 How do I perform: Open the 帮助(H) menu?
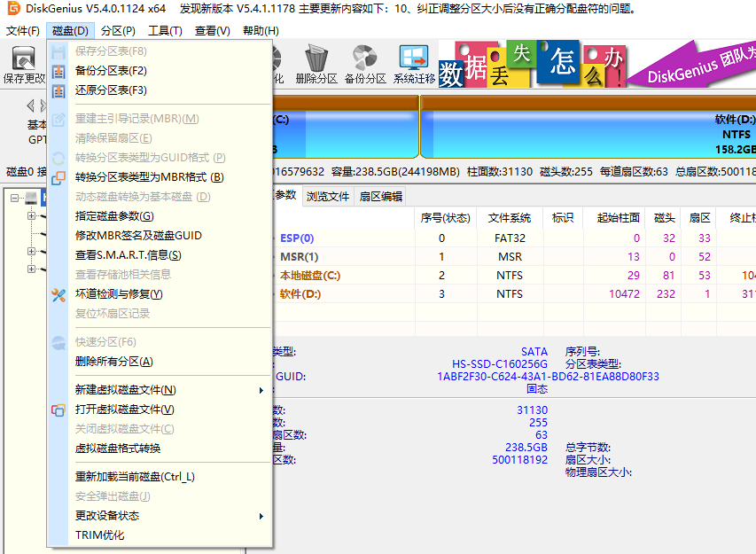(x=261, y=31)
